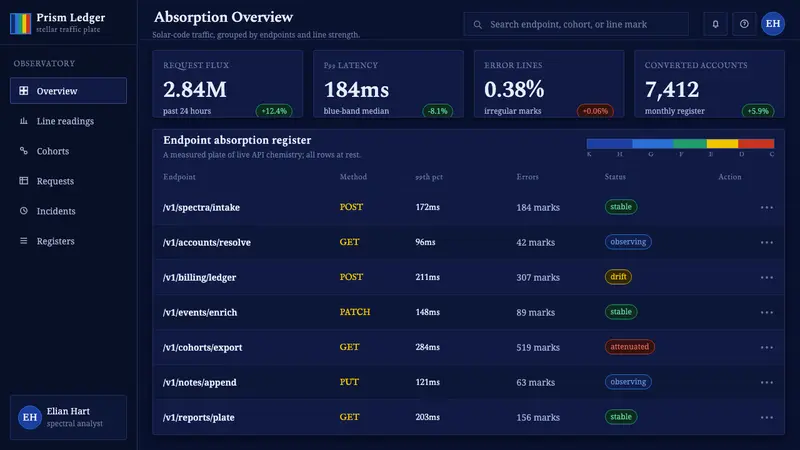Click the Error Lines card
Screen dimensions: 800x450
(x=549, y=84)
